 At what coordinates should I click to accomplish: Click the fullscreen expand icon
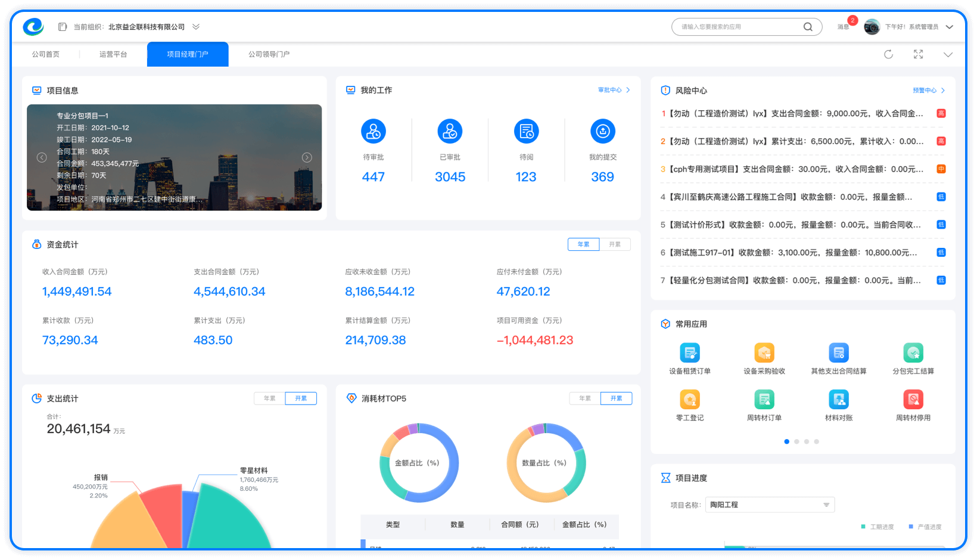[x=918, y=54]
